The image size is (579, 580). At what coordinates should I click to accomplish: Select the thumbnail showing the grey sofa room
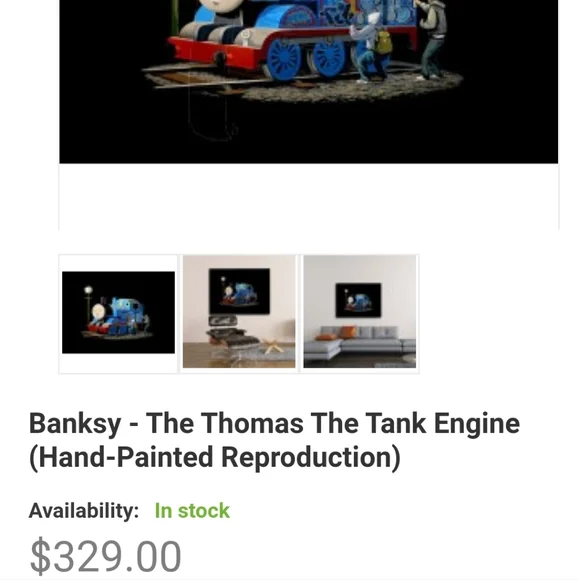tap(360, 314)
